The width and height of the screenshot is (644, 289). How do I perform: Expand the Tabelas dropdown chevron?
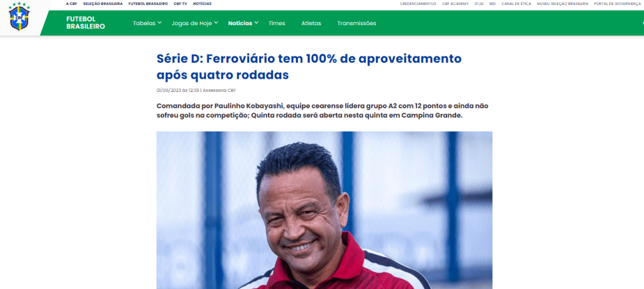pyautogui.click(x=160, y=23)
